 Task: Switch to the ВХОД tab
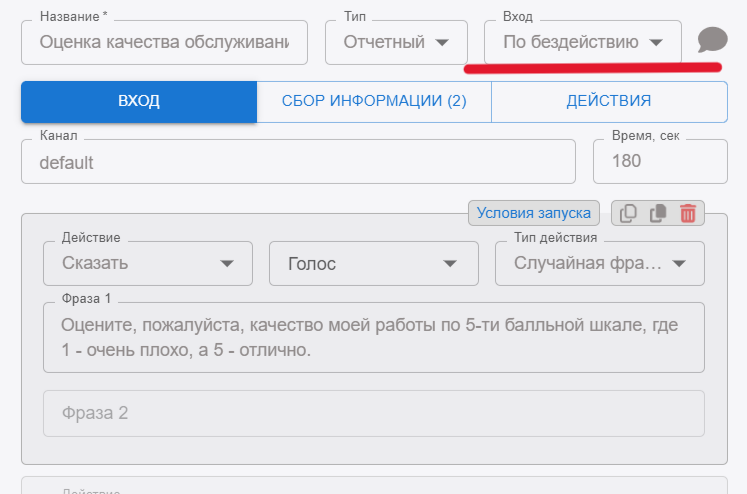coord(138,101)
